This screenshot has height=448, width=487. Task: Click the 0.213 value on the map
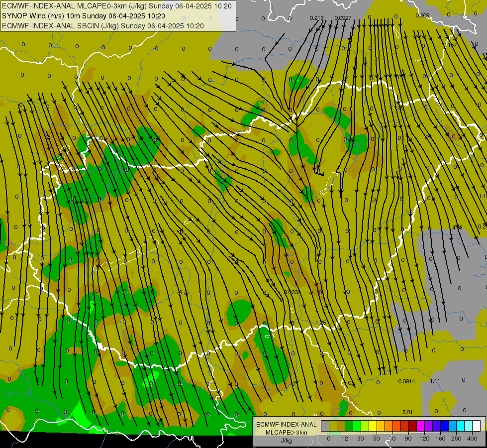click(x=316, y=18)
